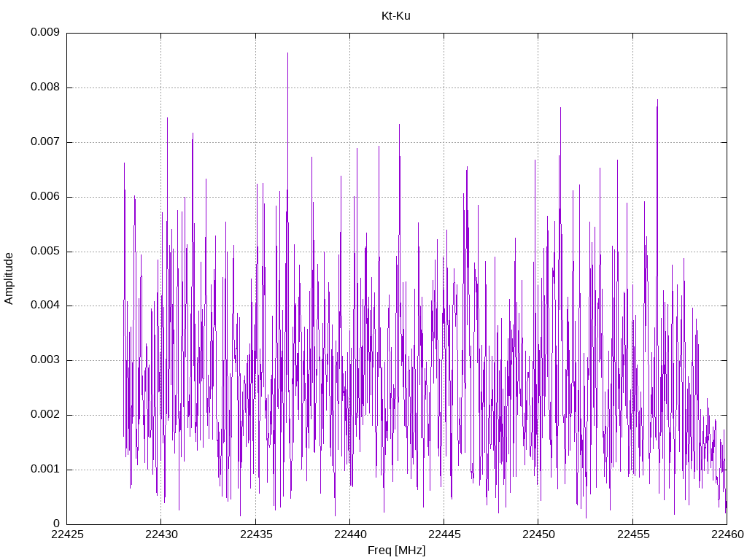The width and height of the screenshot is (747, 560).
Task: Click the spectrum peak near 22451 MHz
Action: pyautogui.click(x=560, y=108)
